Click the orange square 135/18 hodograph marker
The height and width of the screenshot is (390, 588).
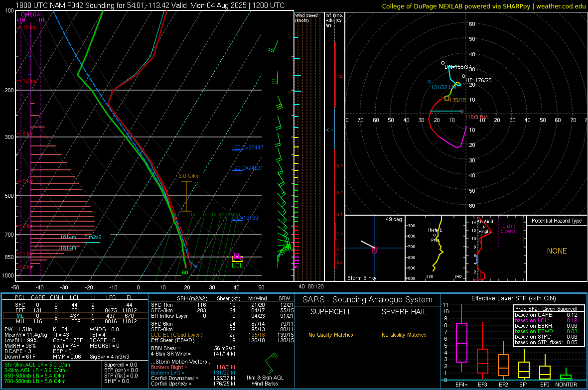[446, 98]
